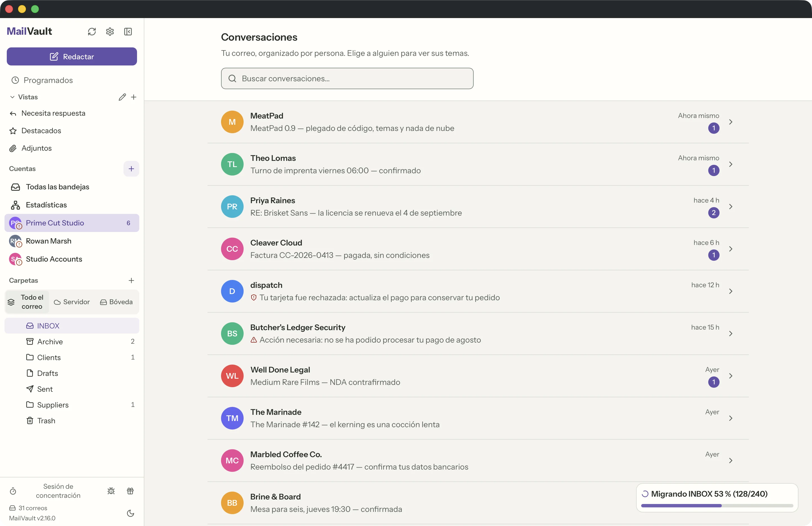This screenshot has width=812, height=526.
Task: Click the bug report icon
Action: coord(111,491)
